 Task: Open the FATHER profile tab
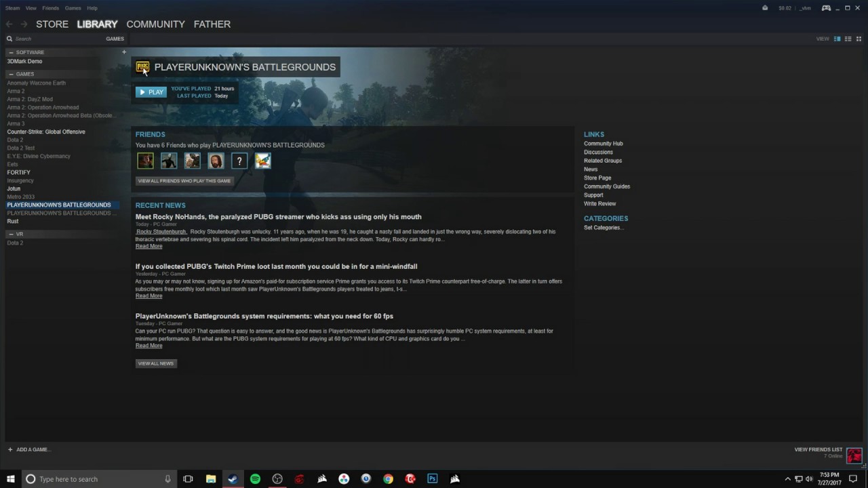coord(212,24)
